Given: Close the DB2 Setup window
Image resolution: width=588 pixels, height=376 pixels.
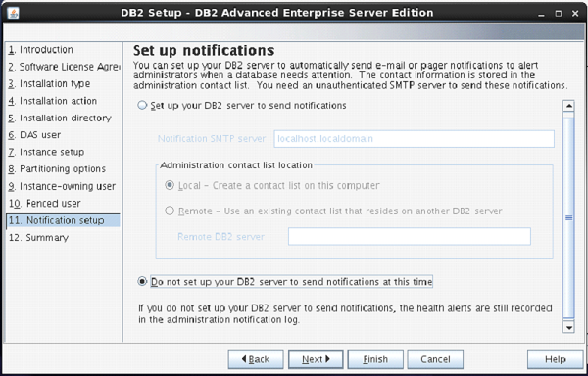Looking at the screenshot, I should [575, 14].
